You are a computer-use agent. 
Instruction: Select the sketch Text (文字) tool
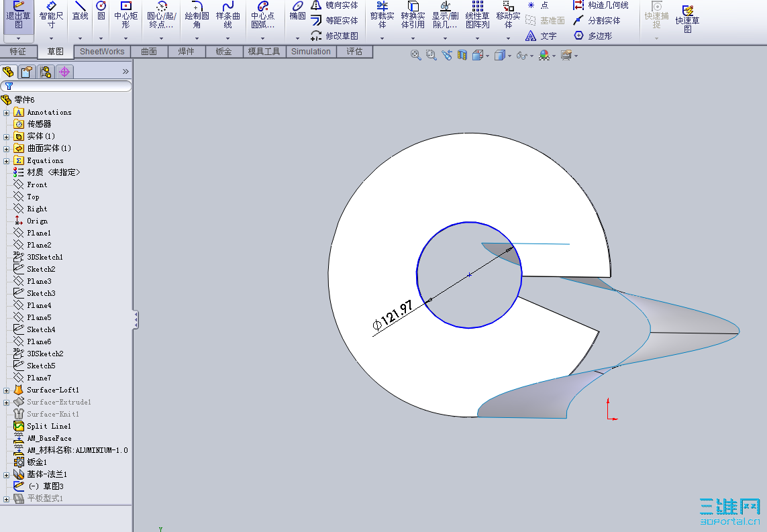(541, 36)
